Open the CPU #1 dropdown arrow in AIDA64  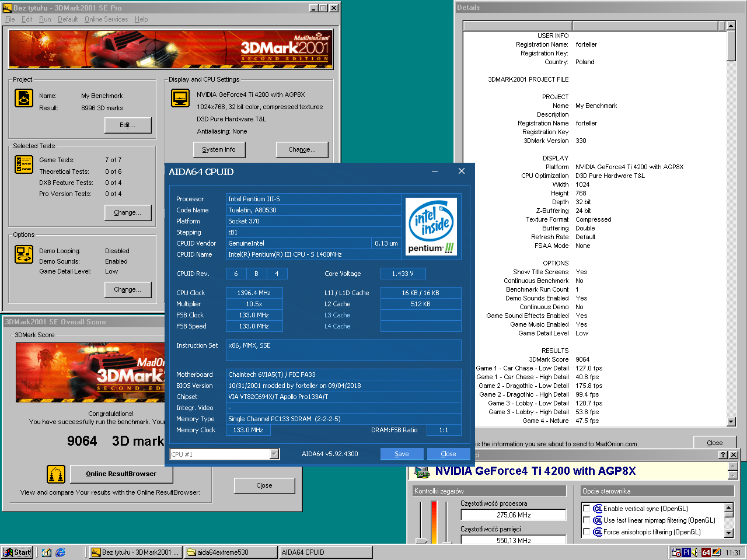(x=274, y=454)
